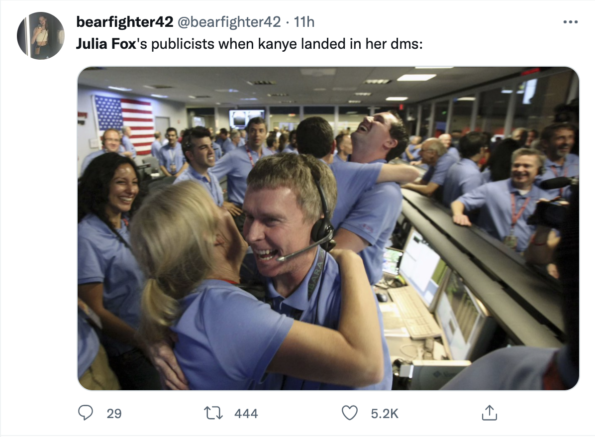The width and height of the screenshot is (595, 437).
Task: Click the reply speech bubble icon
Action: click(85, 413)
